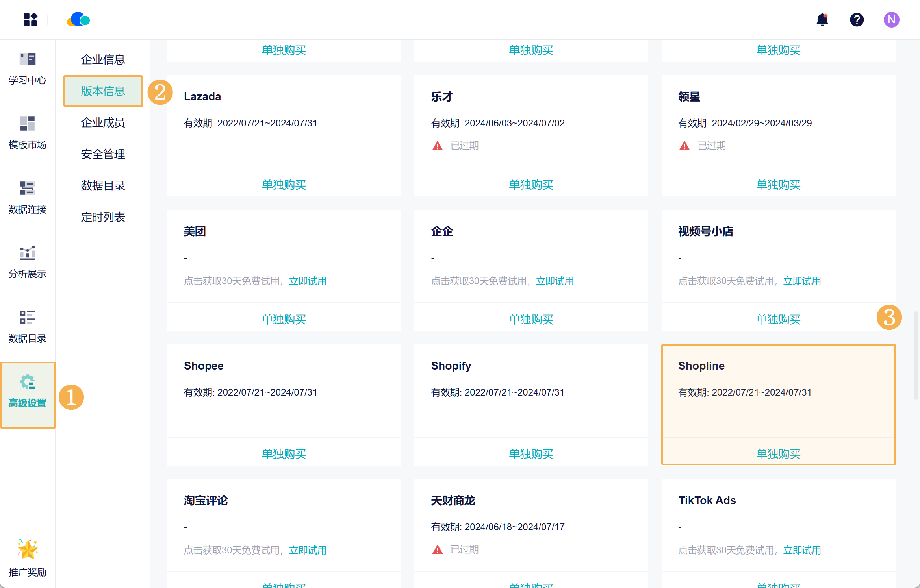Click 立即试用 link for TikTok Ads
This screenshot has width=920, height=588.
point(802,550)
